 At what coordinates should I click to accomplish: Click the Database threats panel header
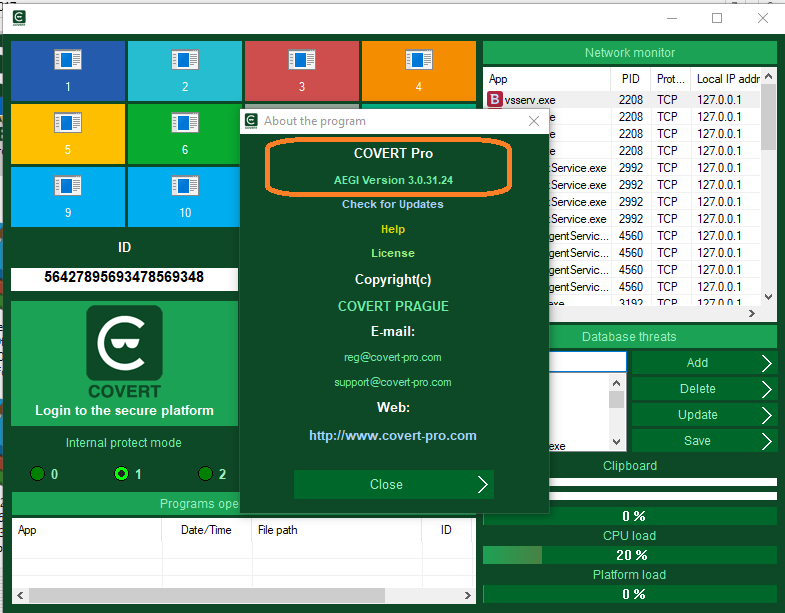pos(663,337)
